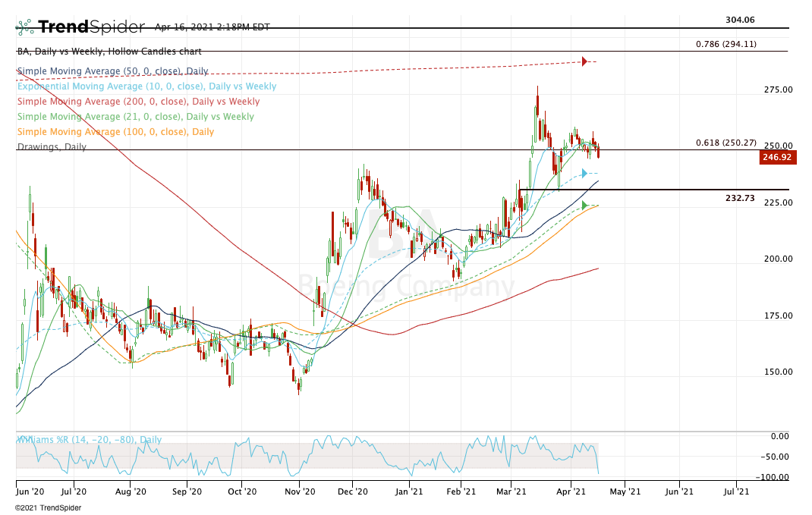This screenshot has width=812, height=515.
Task: Open the Williams %R indicator label
Action: pyautogui.click(x=89, y=440)
